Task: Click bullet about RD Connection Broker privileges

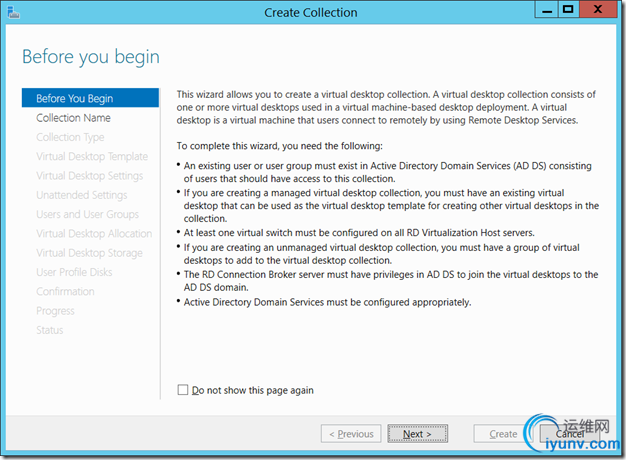Action: click(391, 281)
